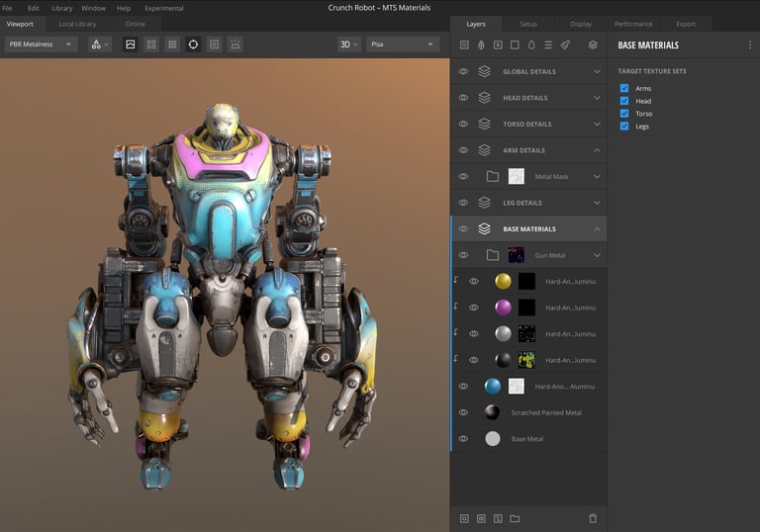Open the Pisa environment dropdown
Viewport: 760px width, 532px height.
pyautogui.click(x=402, y=44)
